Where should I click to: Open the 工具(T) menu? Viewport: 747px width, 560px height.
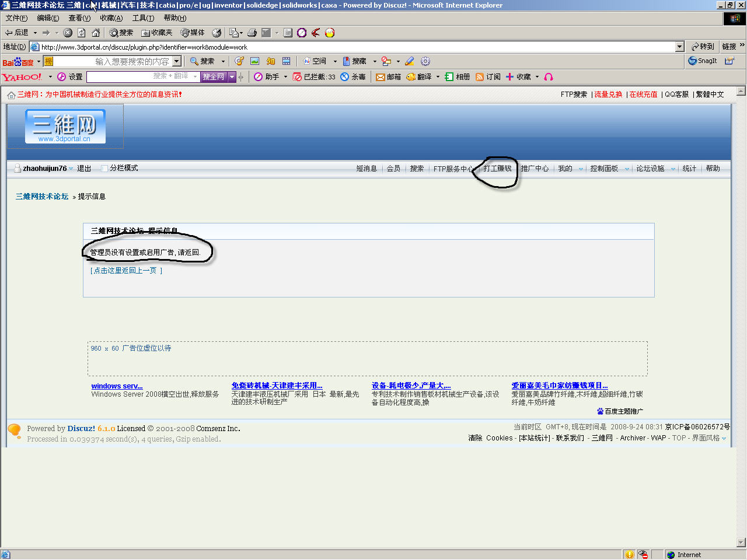pyautogui.click(x=143, y=18)
